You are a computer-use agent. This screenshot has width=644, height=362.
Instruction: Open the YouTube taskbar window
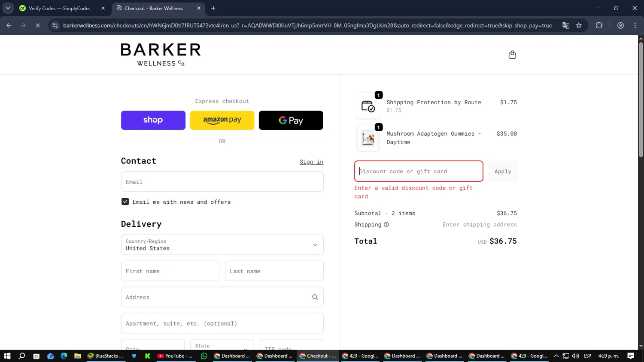(175, 356)
